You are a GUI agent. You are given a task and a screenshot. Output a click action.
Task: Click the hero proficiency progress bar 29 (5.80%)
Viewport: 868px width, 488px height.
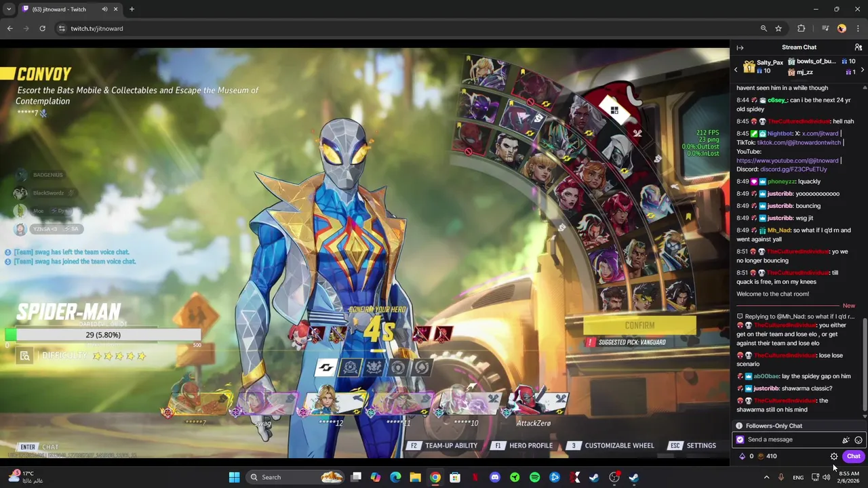click(x=103, y=335)
